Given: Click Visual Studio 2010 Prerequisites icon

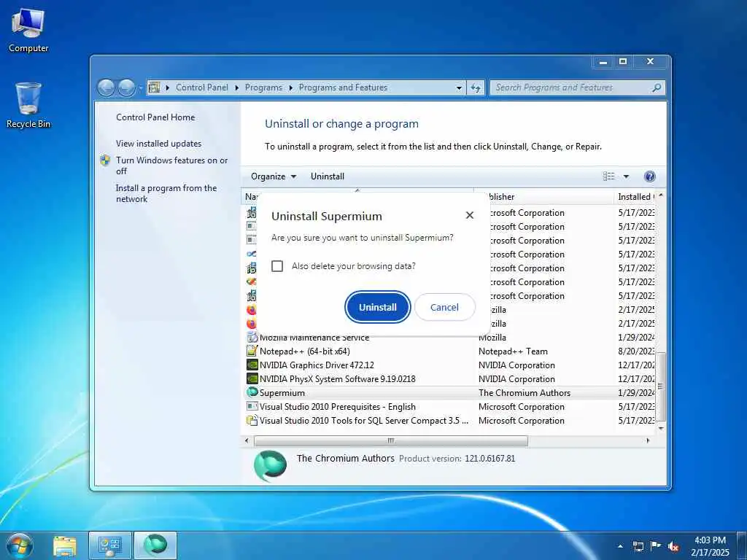Looking at the screenshot, I should (x=252, y=406).
